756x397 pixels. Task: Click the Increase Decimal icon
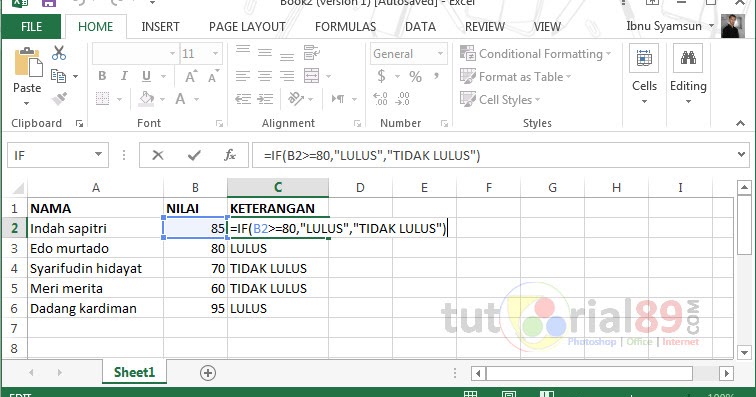380,99
